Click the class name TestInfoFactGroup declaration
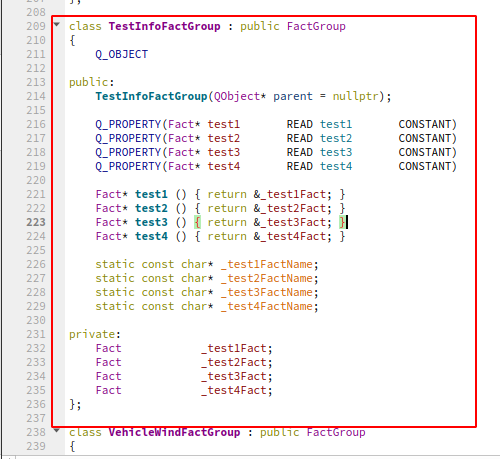The width and height of the screenshot is (500, 459). 164,26
